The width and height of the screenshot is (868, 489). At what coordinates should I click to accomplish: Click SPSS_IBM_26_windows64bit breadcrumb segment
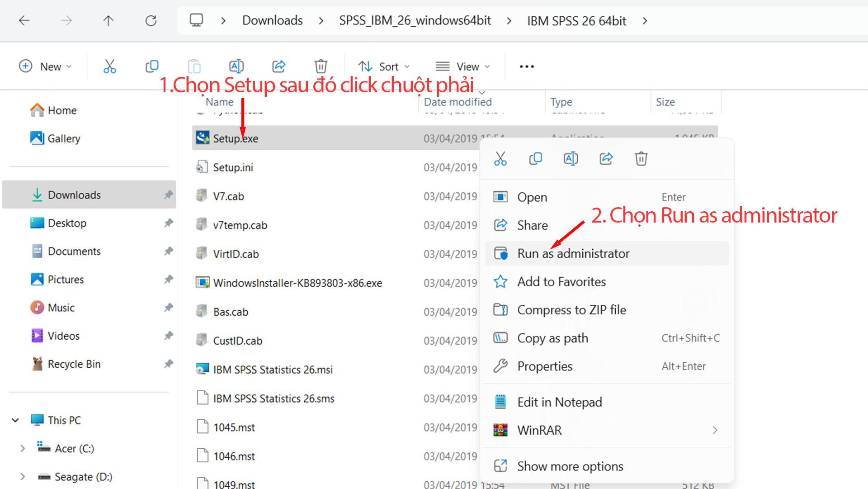click(415, 20)
